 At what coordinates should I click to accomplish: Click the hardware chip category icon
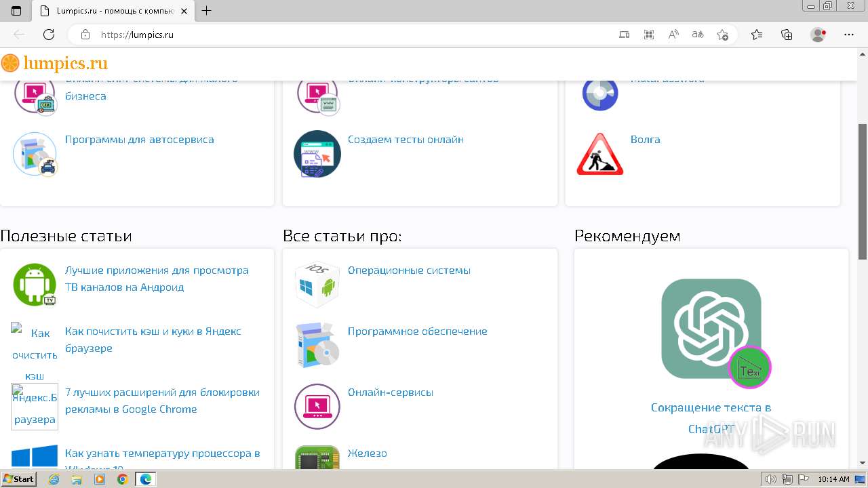pos(317,457)
